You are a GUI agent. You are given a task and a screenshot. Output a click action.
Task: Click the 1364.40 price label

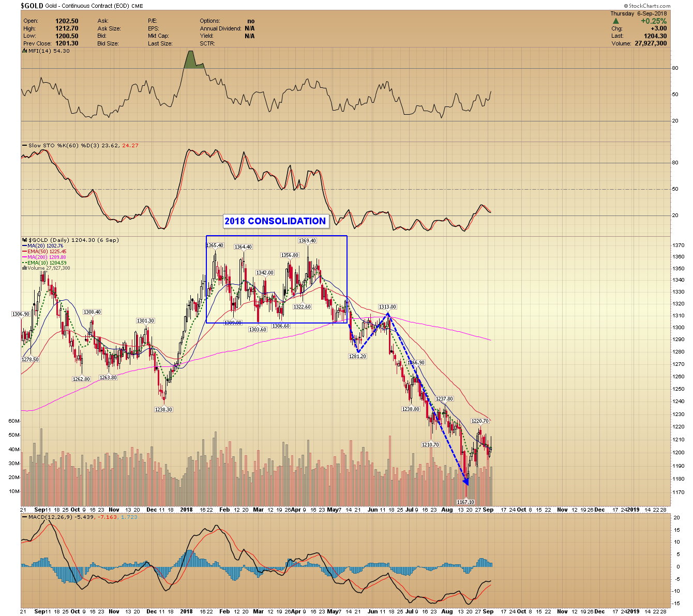243,247
